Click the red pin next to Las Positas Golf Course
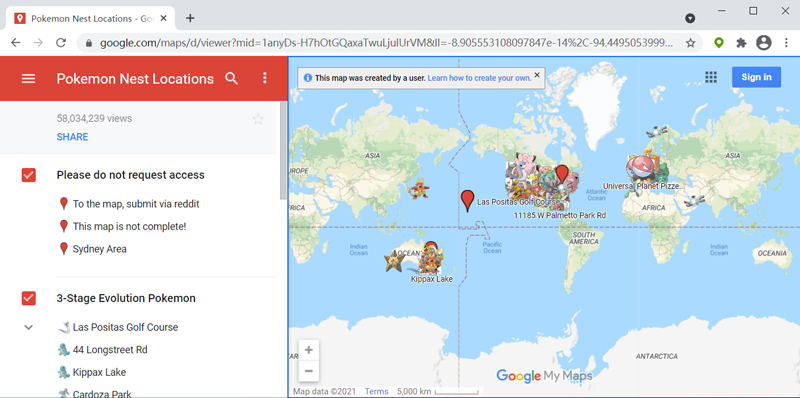 click(x=467, y=201)
